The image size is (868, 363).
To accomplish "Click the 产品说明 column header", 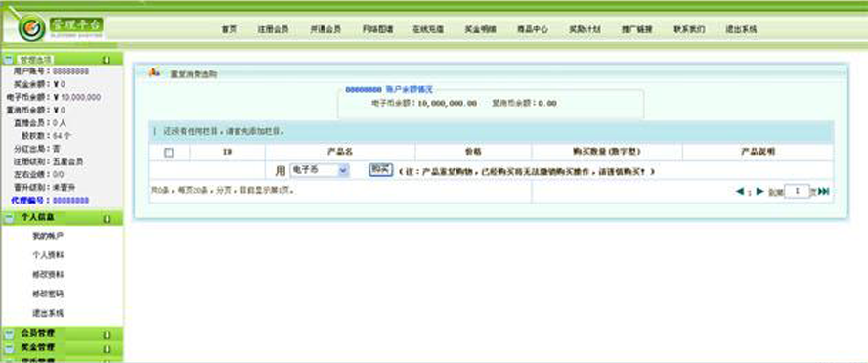I will pos(758,152).
